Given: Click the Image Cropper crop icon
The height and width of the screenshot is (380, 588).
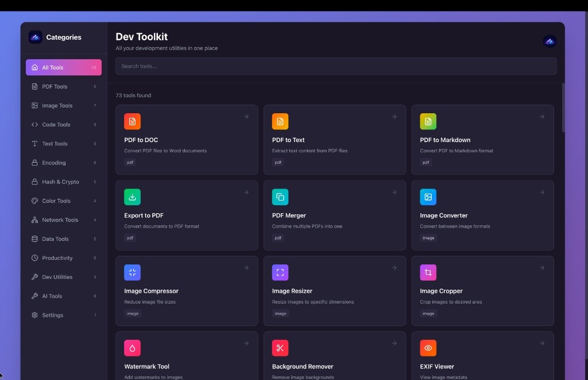Looking at the screenshot, I should click(x=428, y=272).
